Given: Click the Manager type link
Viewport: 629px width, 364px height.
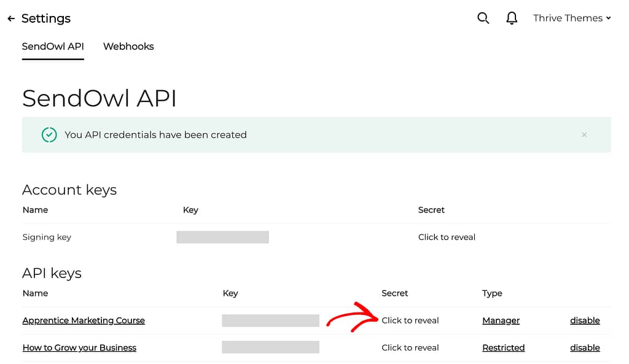Looking at the screenshot, I should click(501, 320).
